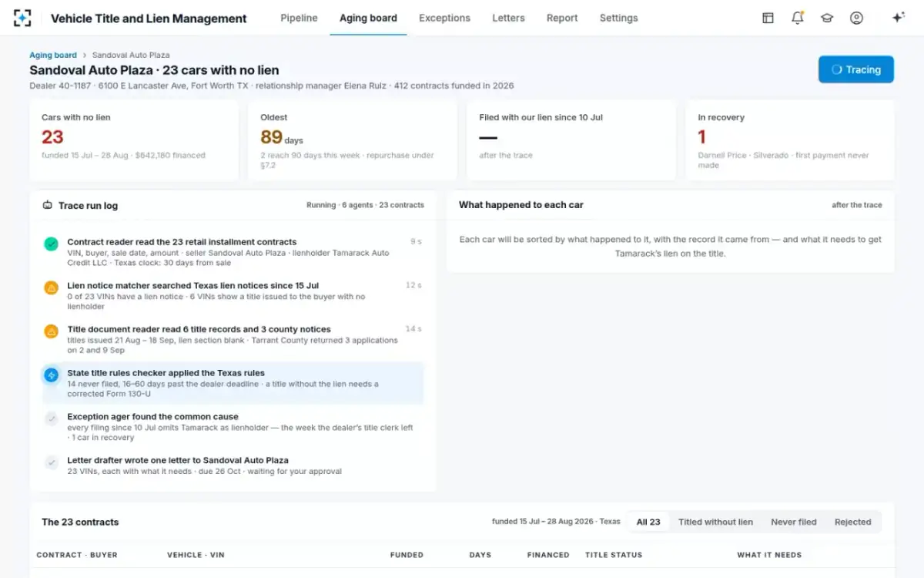Viewport: 924px width, 578px height.
Task: Click the warning icon beside Title document reader
Action: tap(52, 331)
